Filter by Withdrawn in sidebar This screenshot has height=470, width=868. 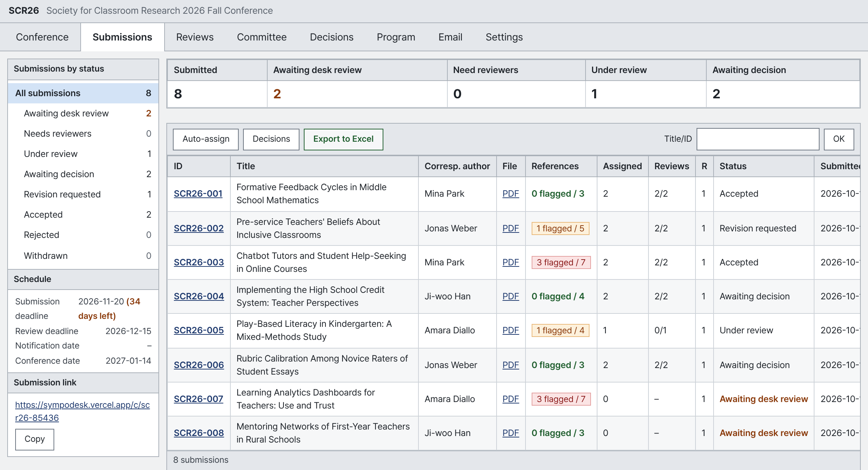83,256
